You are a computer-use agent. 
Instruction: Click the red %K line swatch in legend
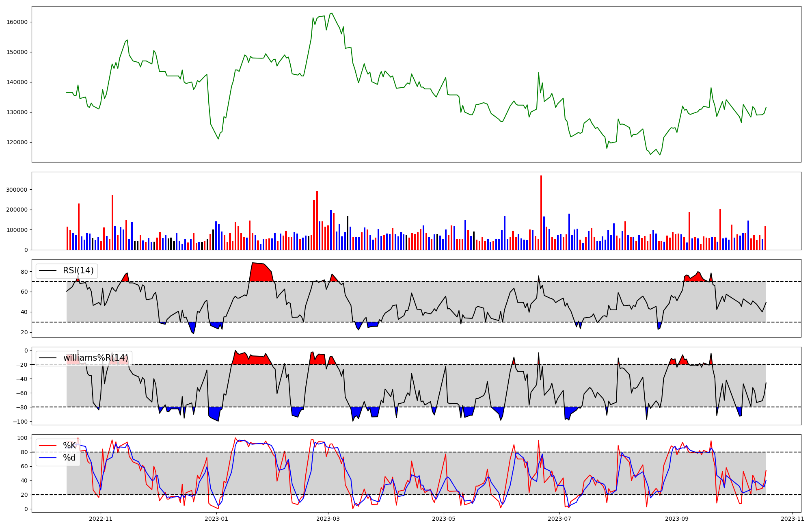[47, 446]
